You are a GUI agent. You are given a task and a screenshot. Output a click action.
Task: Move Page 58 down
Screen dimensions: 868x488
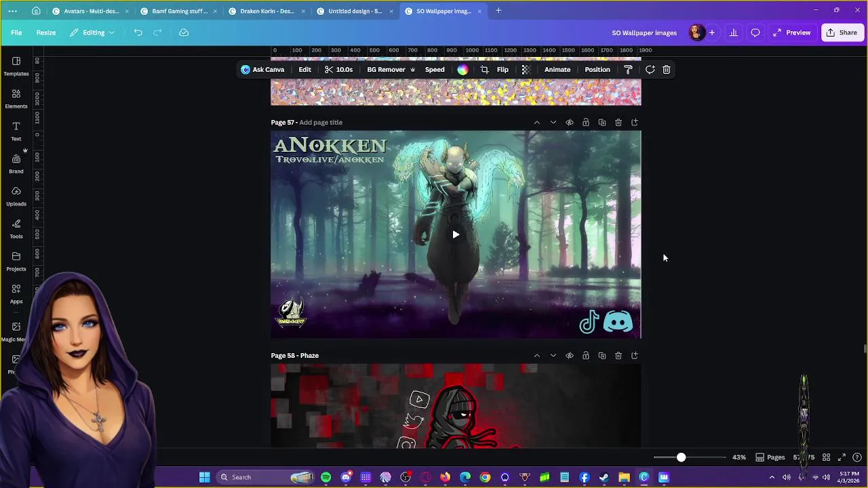click(553, 356)
